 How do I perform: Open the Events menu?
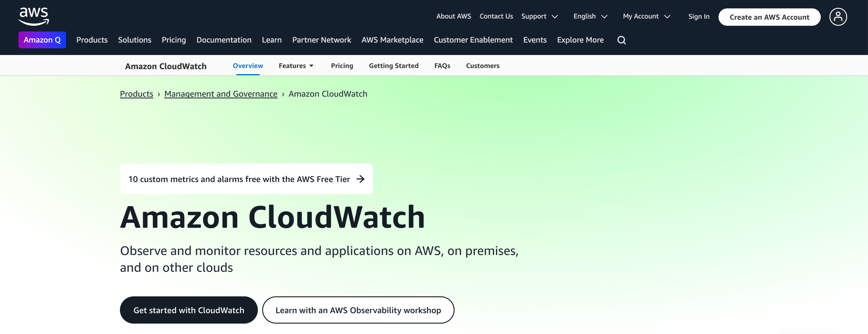coord(535,40)
